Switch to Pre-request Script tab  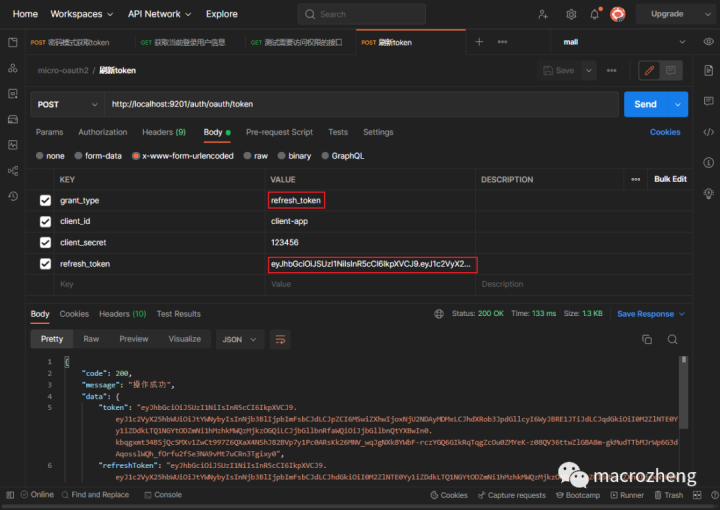[x=279, y=132]
